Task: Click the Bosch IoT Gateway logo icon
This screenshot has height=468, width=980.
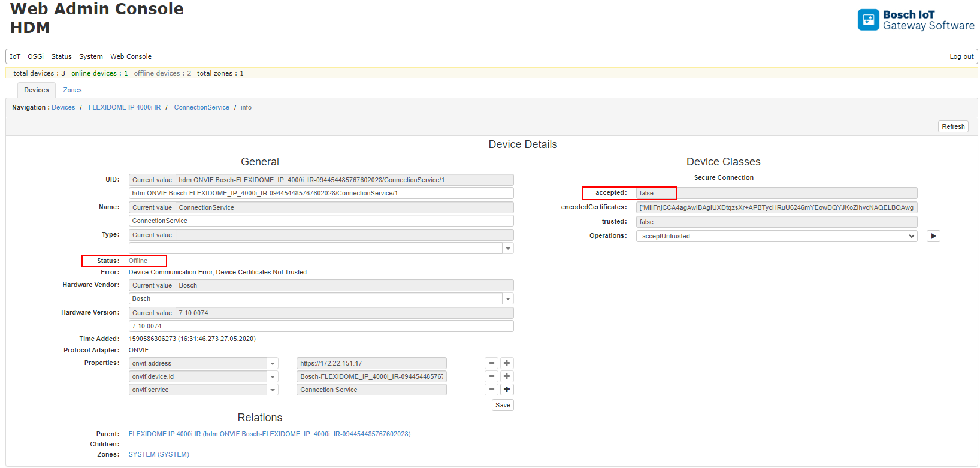Action: [868, 20]
